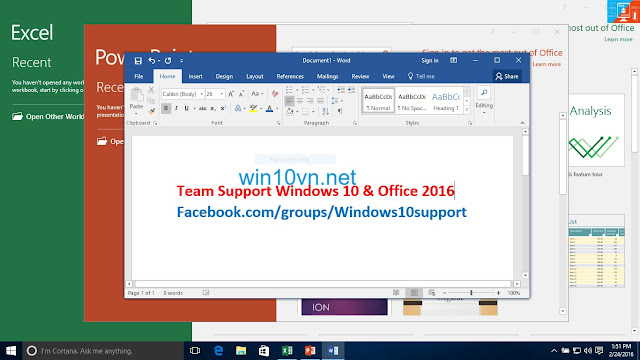Switch to Read Mode view
This screenshot has width=640, height=360.
(396, 293)
